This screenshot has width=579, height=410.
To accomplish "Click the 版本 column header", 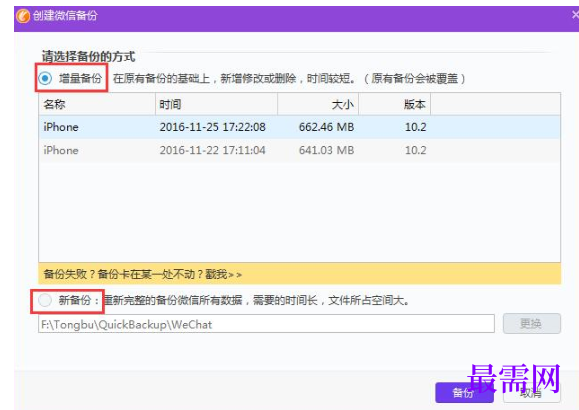I will [394, 104].
